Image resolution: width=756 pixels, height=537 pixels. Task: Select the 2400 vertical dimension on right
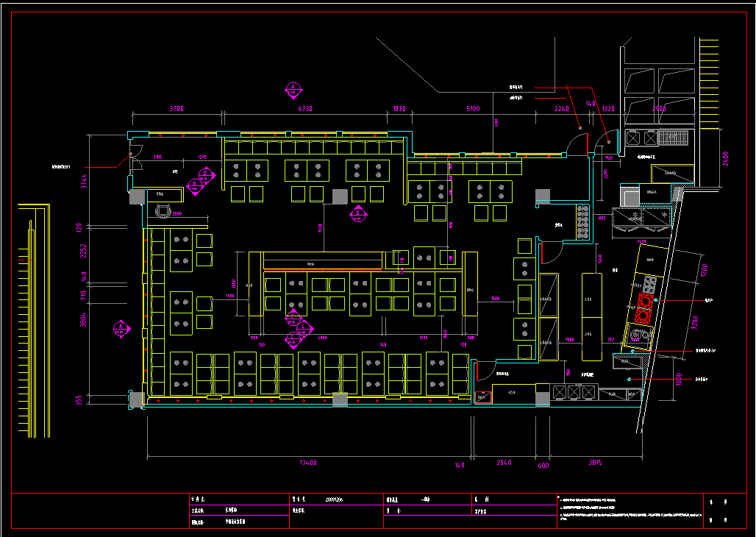click(724, 160)
